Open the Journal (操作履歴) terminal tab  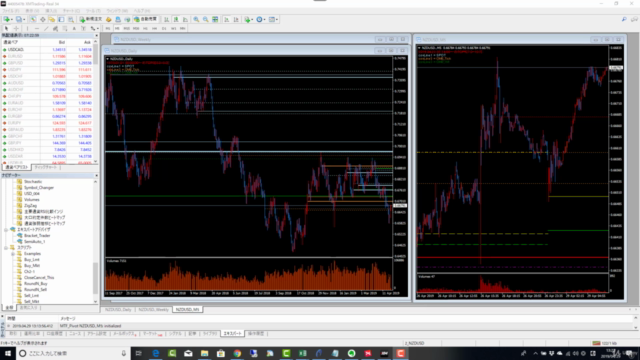(x=256, y=334)
